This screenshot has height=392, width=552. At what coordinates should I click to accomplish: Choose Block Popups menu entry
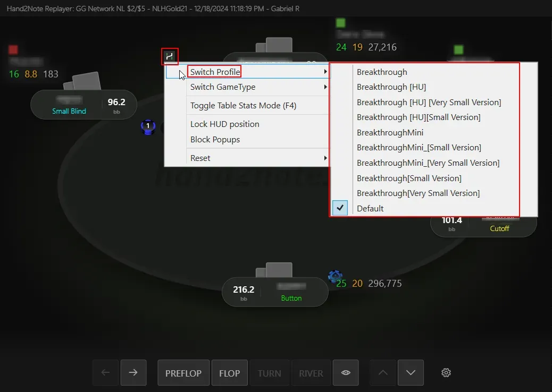(x=215, y=139)
